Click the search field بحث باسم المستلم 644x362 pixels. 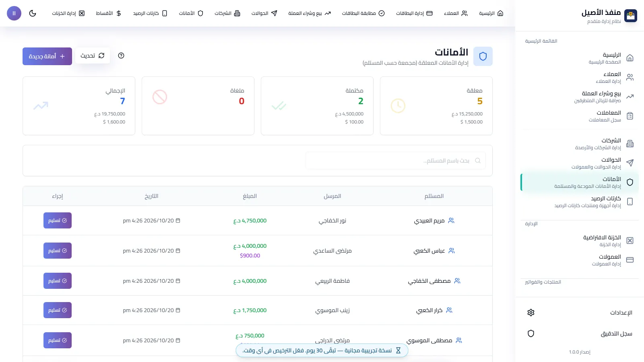[396, 160]
